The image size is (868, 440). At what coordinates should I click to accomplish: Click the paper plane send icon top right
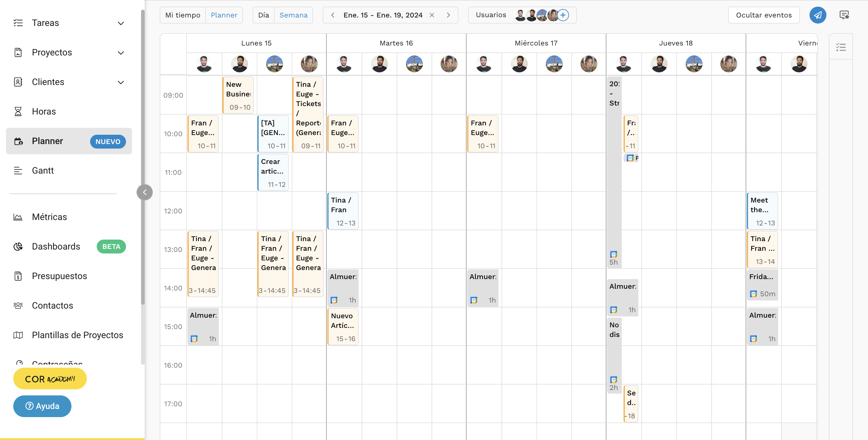pyautogui.click(x=818, y=15)
